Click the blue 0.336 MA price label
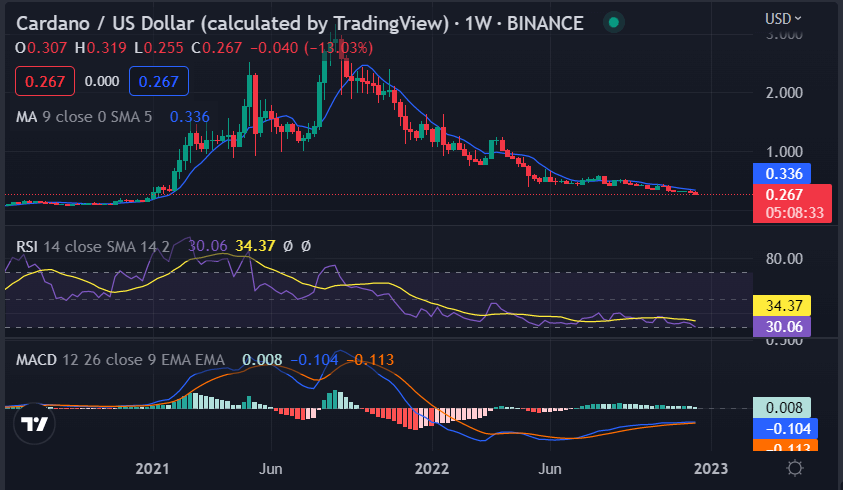The image size is (843, 490). pos(782,174)
